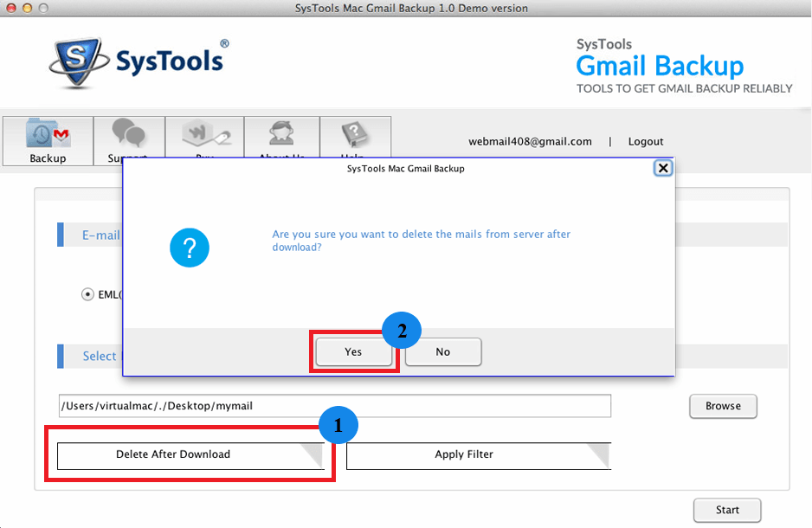This screenshot has width=812, height=528.
Task: Open the Support chat-bubbles tab
Action: [x=129, y=137]
